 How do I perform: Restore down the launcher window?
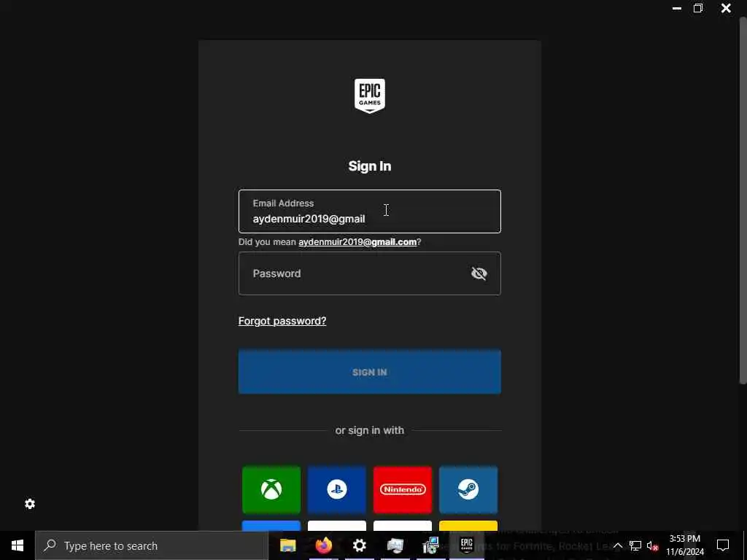pyautogui.click(x=698, y=8)
